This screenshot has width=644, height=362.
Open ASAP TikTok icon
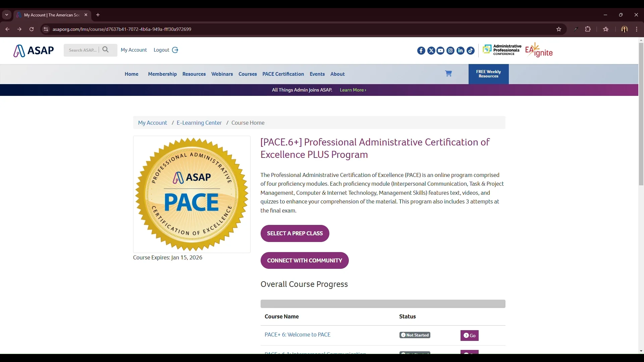tap(471, 51)
